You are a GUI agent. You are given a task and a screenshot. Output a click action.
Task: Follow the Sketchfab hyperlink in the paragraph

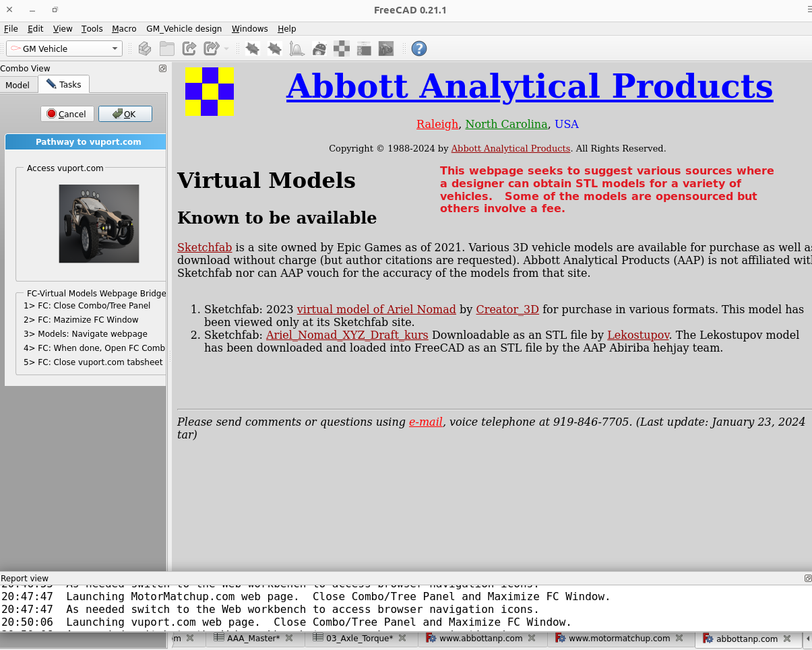[204, 247]
